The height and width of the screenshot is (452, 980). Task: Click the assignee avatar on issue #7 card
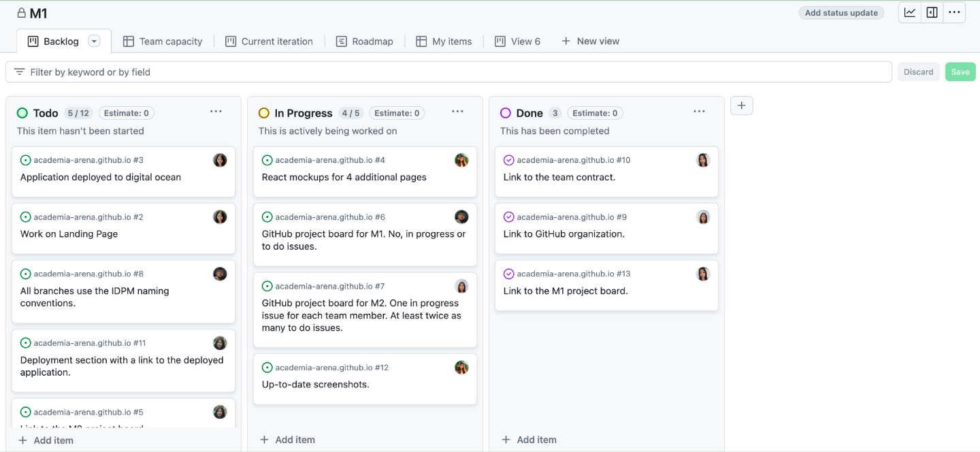coord(461,287)
